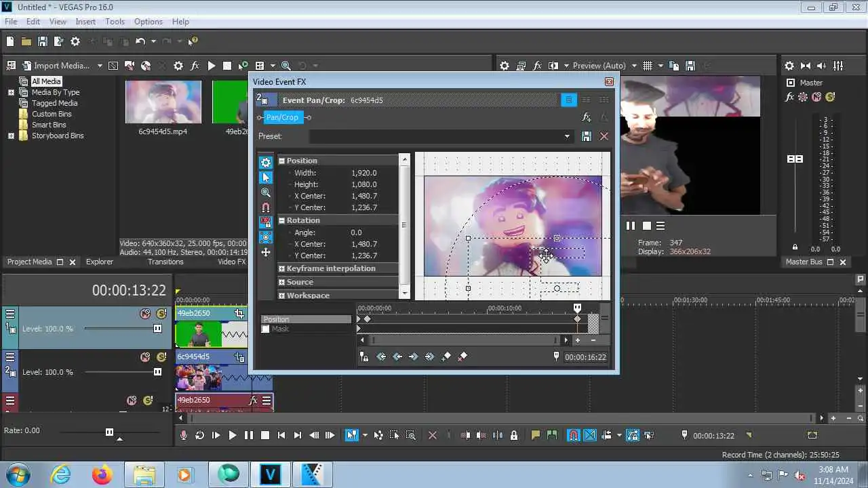Click the Import Media button

click(56, 66)
